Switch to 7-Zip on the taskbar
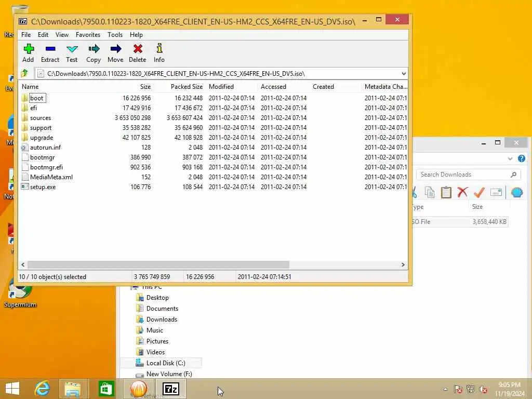The image size is (532, 399). (x=170, y=389)
